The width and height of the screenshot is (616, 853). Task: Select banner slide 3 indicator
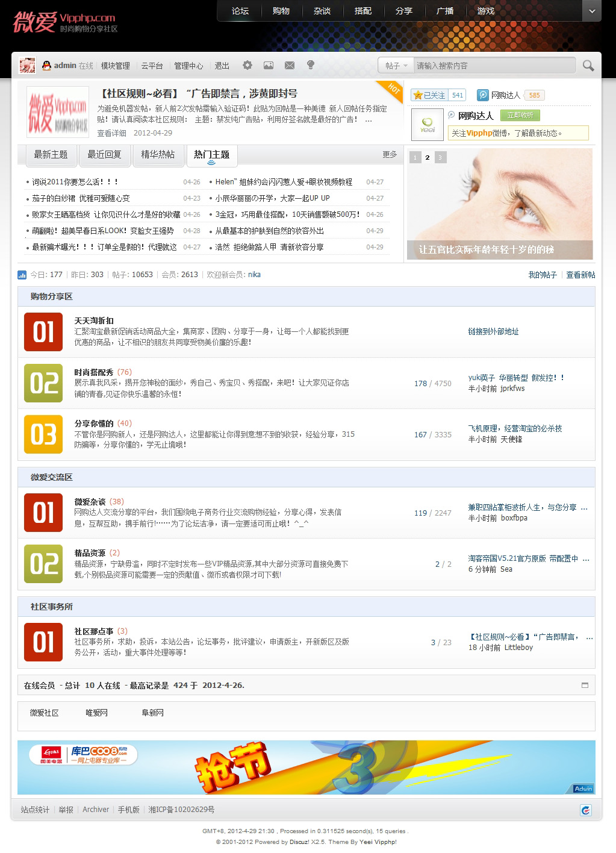[x=440, y=157]
